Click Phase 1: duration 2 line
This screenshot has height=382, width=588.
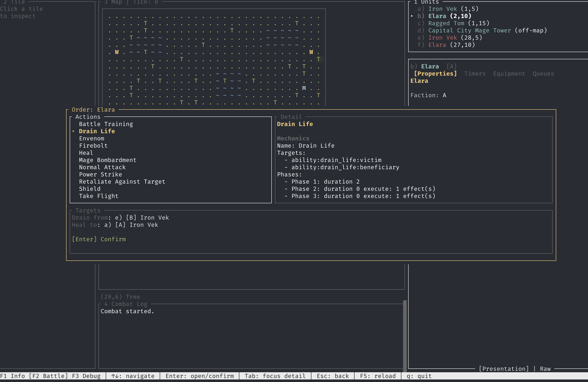tap(322, 181)
